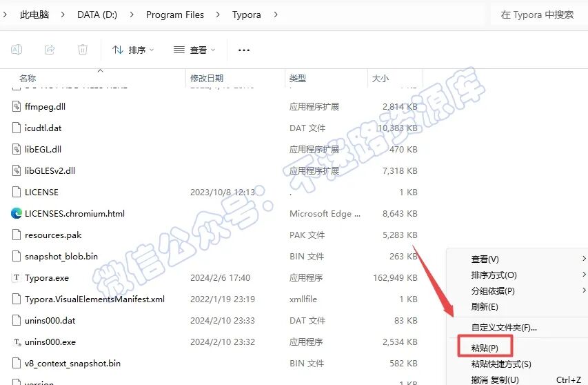Click the LICENSE date 2023/10/8 12:13

point(223,192)
